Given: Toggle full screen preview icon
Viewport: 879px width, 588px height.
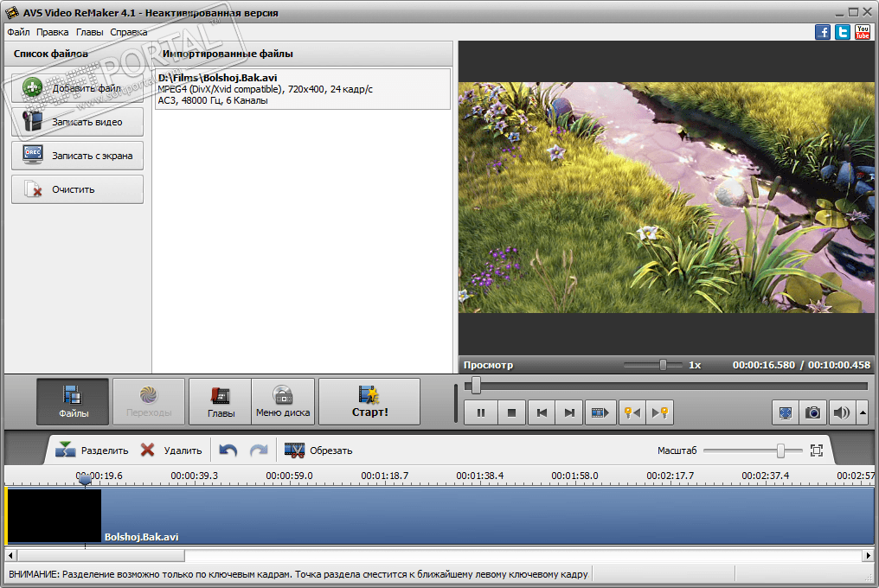Looking at the screenshot, I should (786, 413).
